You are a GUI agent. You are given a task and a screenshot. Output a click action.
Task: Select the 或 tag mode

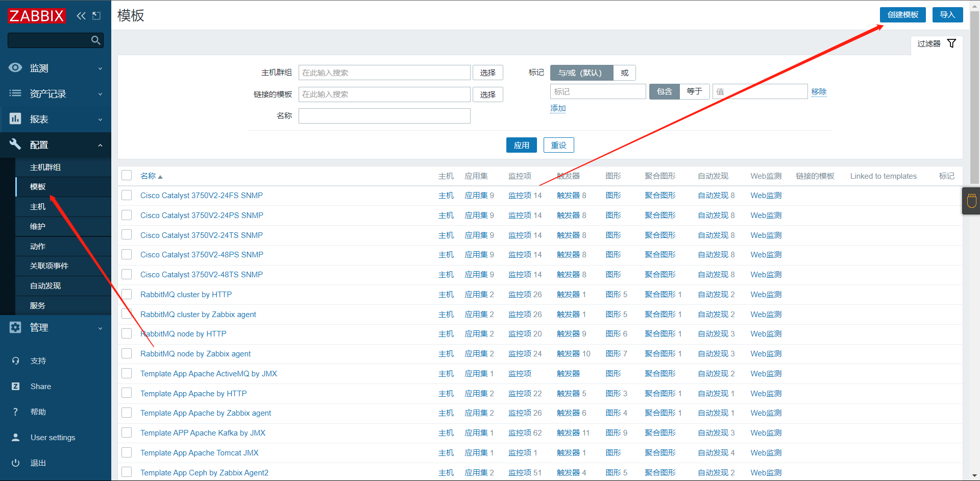click(624, 73)
